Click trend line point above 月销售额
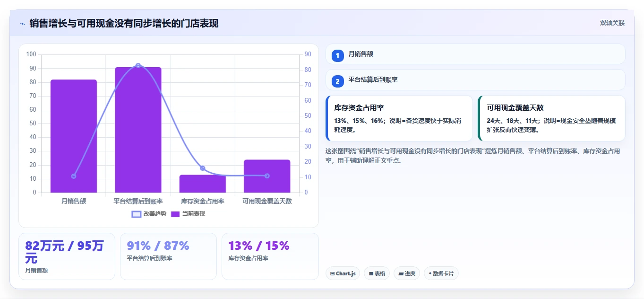This screenshot has height=299, width=644. [74, 176]
